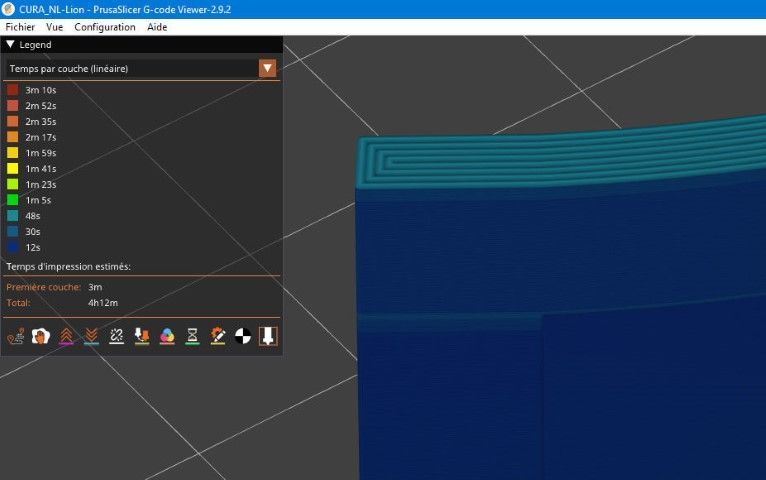Click the '1m 23s' legend label
This screenshot has height=480, width=766.
click(41, 184)
